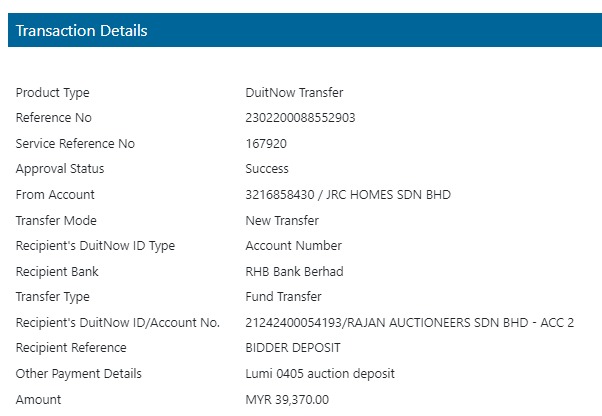The image size is (602, 416).
Task: Click the Success approval status text
Action: tap(267, 169)
